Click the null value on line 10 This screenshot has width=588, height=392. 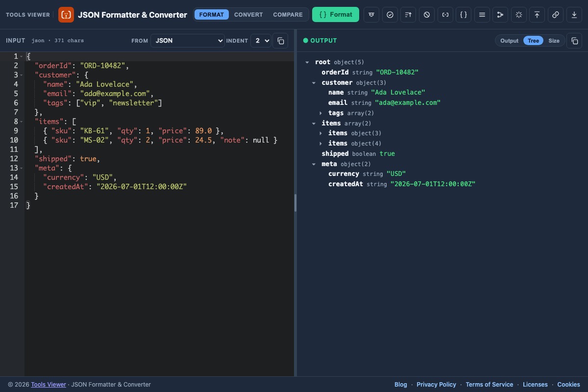(261, 140)
